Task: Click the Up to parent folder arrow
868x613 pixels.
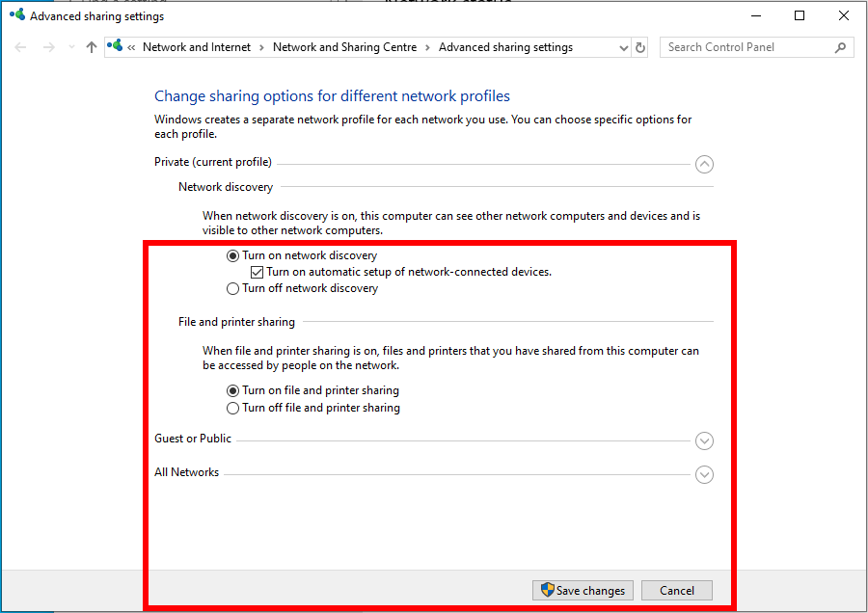Action: point(91,47)
